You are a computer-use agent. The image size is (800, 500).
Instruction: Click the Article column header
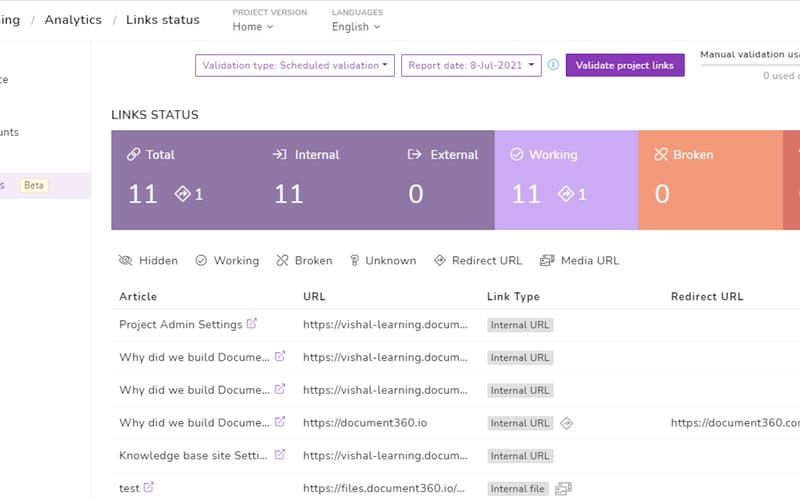click(138, 296)
